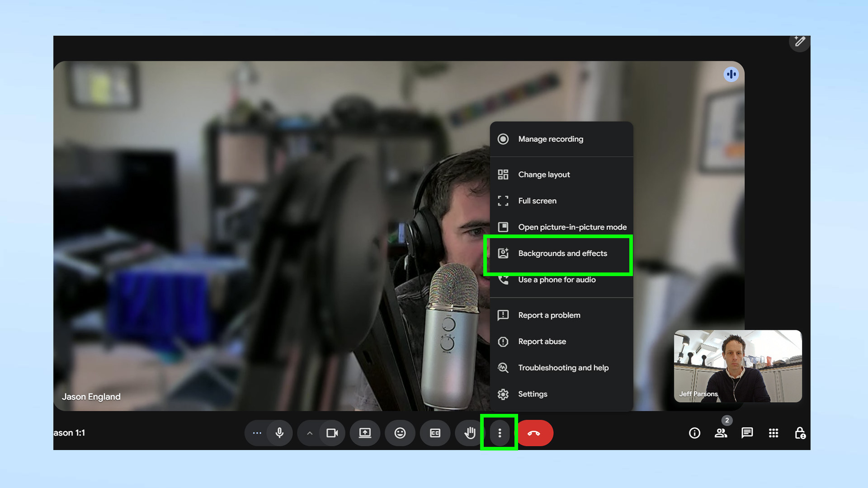Enable closed captions
The width and height of the screenshot is (868, 488).
pos(434,433)
